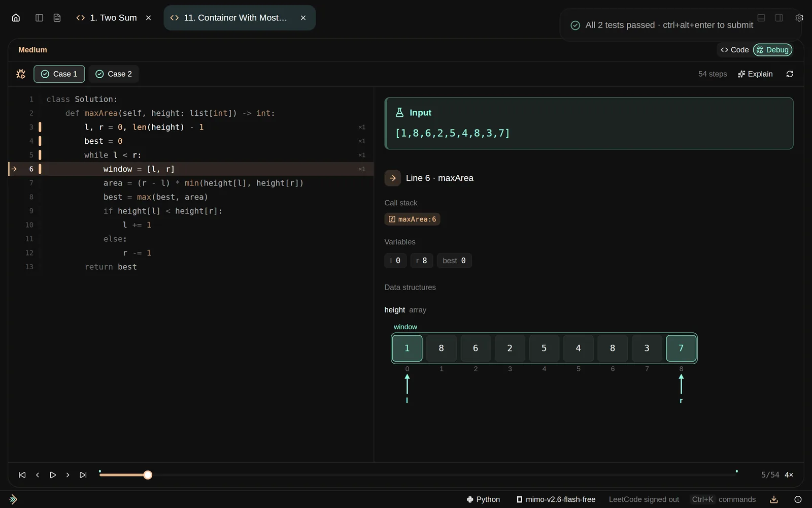Restart the debug trace with refresh icon
The image size is (812, 508).
coord(790,74)
